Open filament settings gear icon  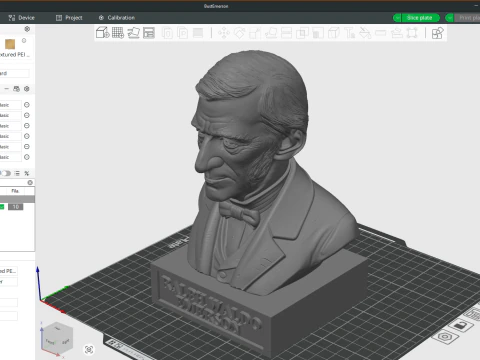point(27,89)
